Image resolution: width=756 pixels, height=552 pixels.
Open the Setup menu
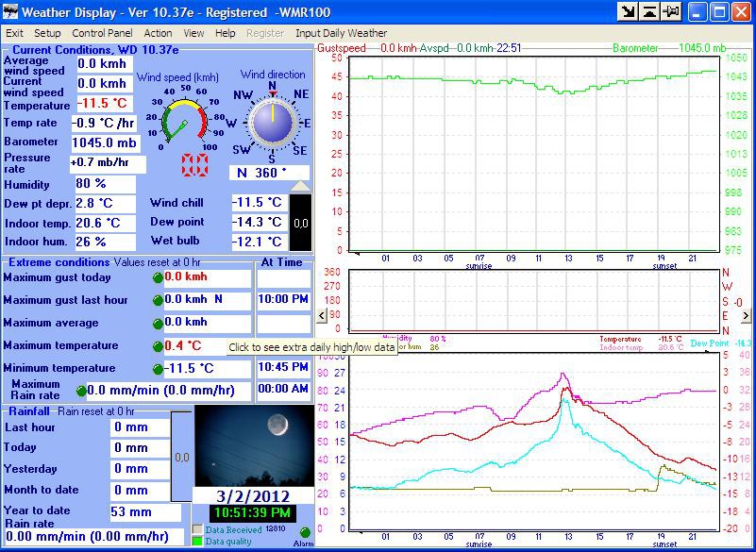pyautogui.click(x=47, y=33)
